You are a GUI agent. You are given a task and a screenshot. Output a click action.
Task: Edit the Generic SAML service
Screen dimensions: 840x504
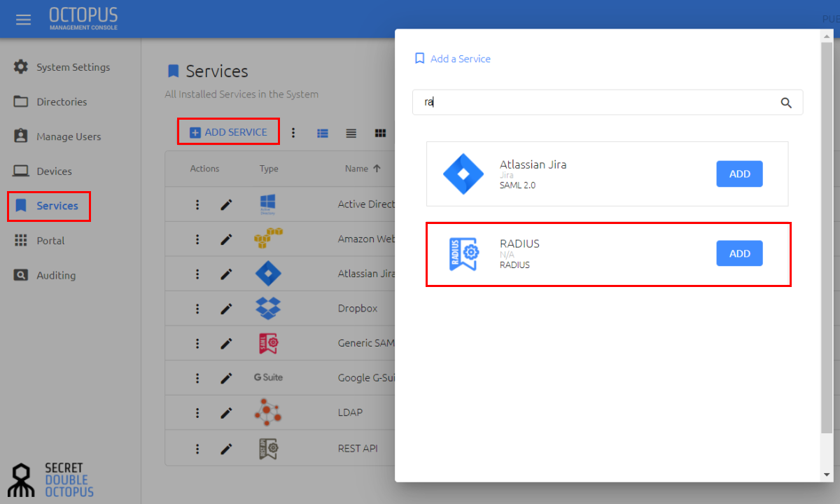click(226, 343)
